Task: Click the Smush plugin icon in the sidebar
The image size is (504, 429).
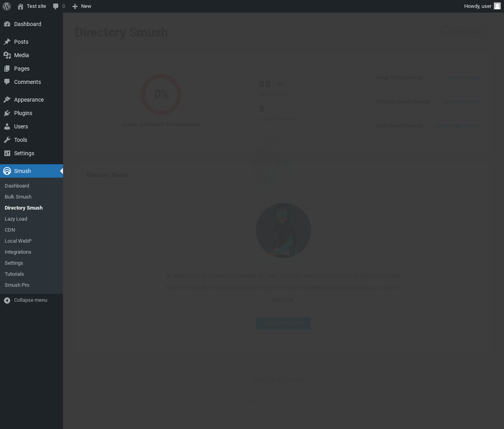Action: pyautogui.click(x=7, y=171)
